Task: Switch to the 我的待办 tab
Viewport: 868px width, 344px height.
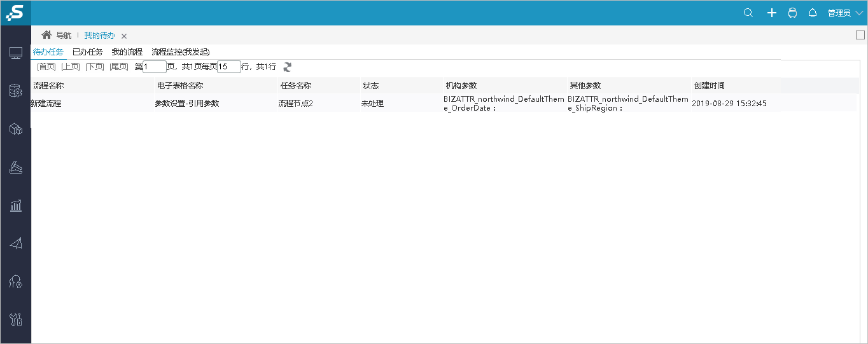Action: [100, 36]
